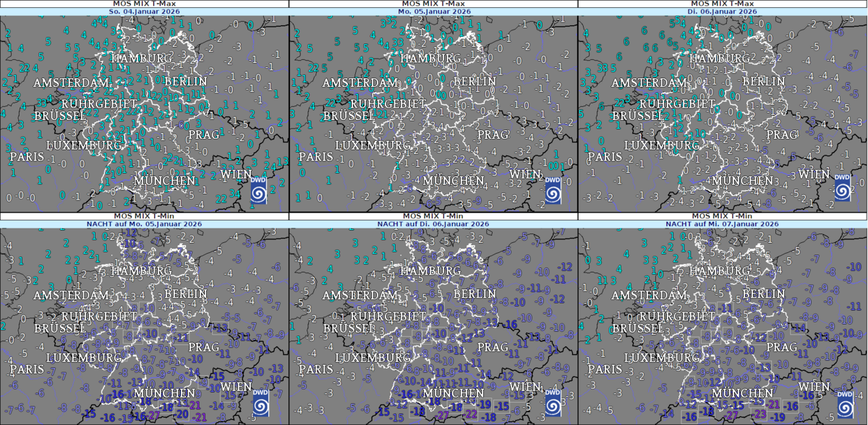Select 'NACHT auf Mi. 07.Januar 2026' header
Screen dimensions: 868x425
pos(723,224)
